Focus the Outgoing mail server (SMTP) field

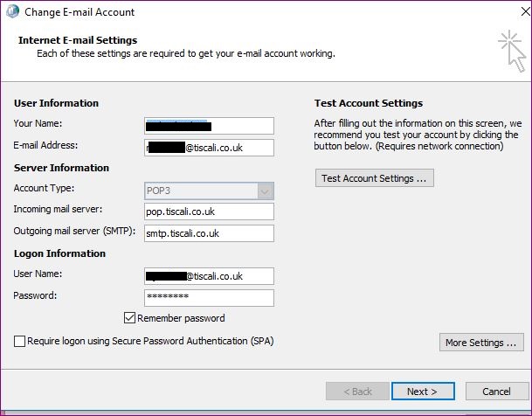[x=209, y=233]
